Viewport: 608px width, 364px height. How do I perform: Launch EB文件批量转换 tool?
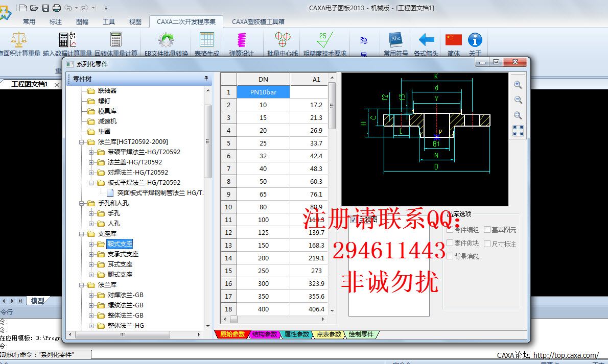coord(166,44)
